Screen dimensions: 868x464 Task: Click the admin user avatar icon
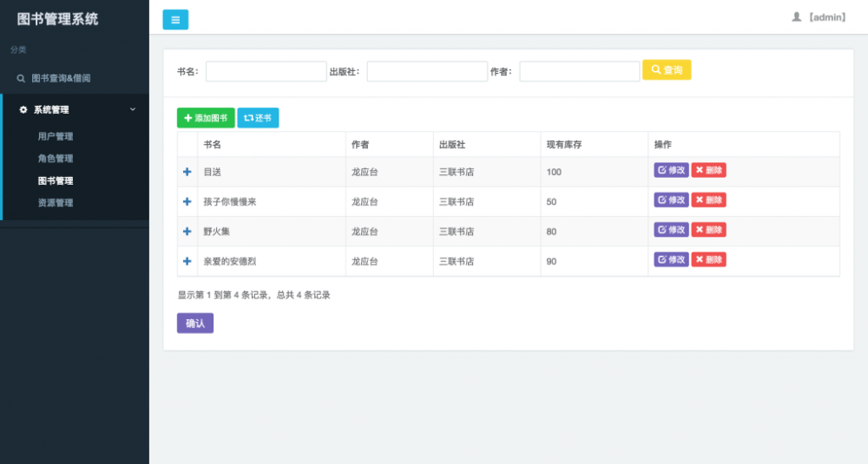pos(796,17)
